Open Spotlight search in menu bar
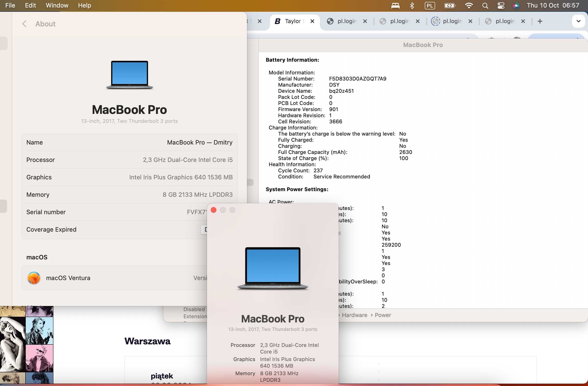The image size is (588, 386). [485, 5]
